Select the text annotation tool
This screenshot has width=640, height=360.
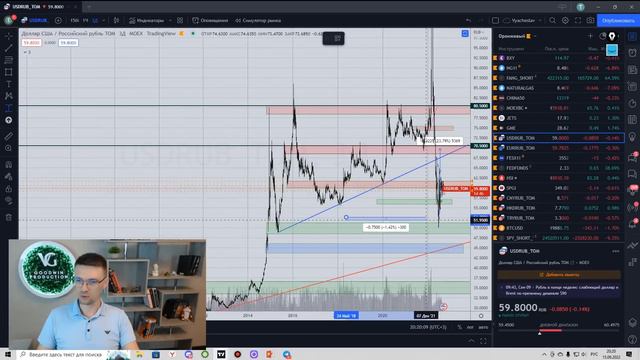9,84
